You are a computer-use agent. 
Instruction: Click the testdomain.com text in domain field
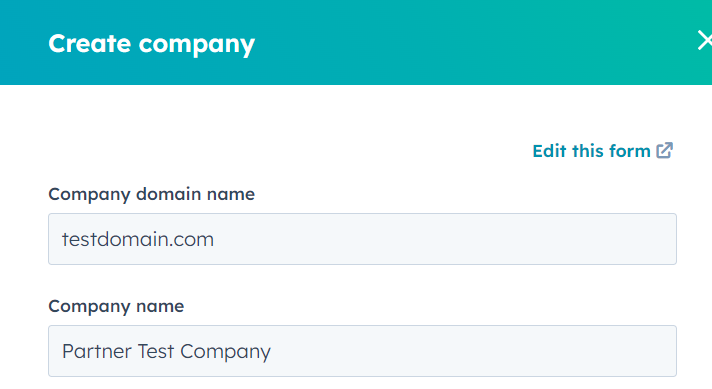[x=138, y=239]
